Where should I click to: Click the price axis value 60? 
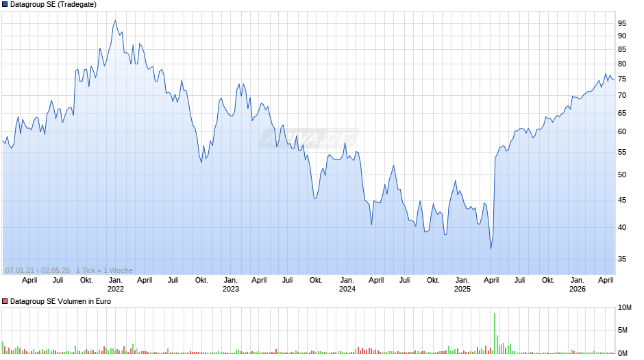click(622, 132)
